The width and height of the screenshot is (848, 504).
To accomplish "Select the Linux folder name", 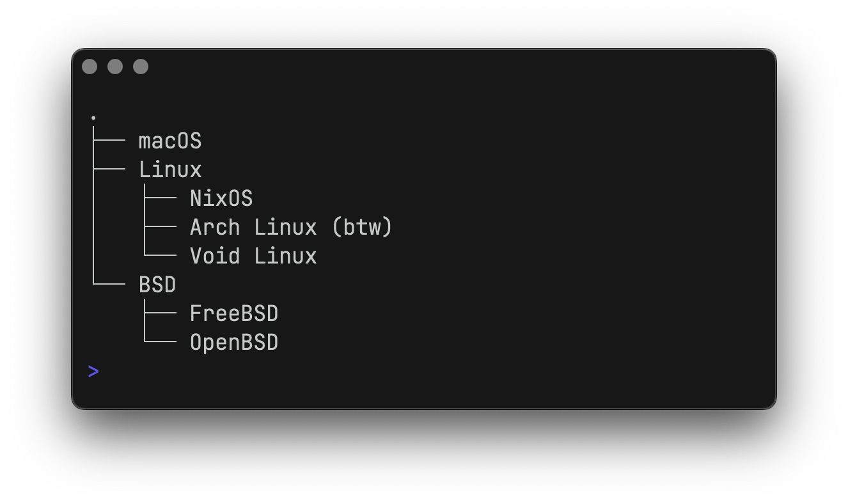I will click(x=170, y=169).
